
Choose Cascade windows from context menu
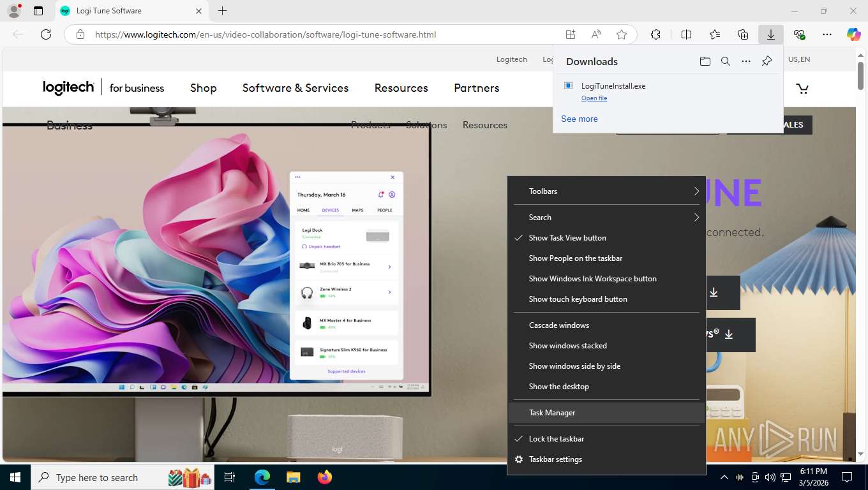(606, 325)
